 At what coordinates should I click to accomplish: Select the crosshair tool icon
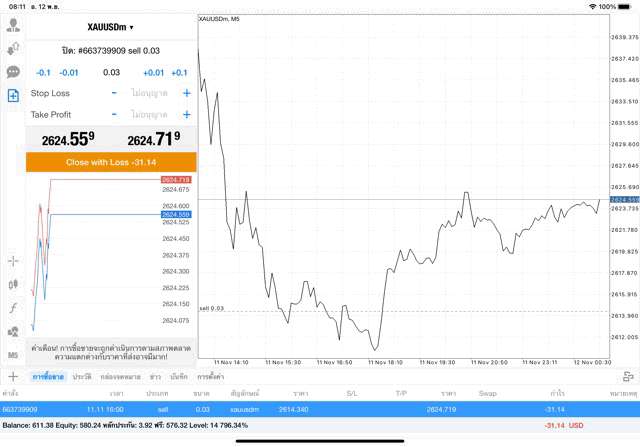pos(13,260)
